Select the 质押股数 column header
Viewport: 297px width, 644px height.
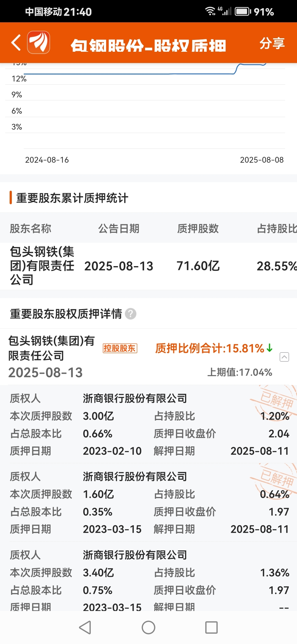click(x=198, y=228)
